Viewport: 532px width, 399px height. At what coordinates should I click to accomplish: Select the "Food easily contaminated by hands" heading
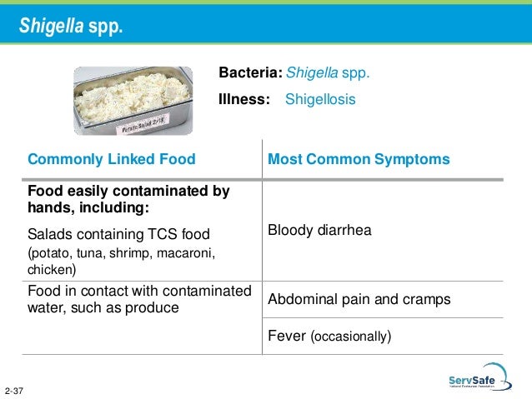[128, 199]
